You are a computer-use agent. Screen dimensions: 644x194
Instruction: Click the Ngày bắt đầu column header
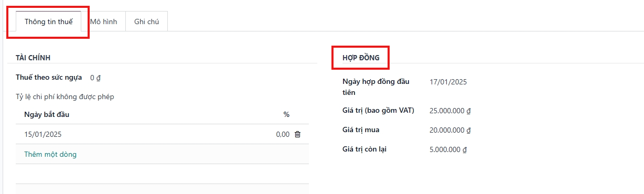(x=47, y=114)
